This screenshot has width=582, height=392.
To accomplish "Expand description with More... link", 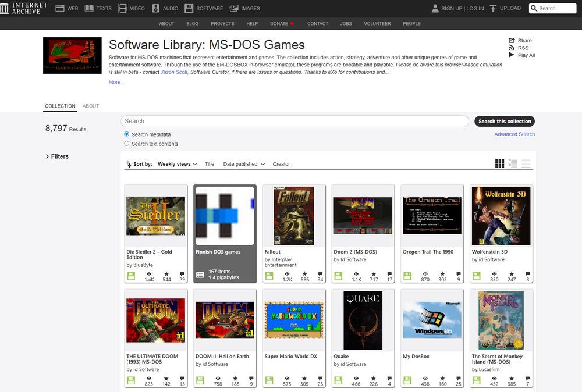I will point(116,83).
